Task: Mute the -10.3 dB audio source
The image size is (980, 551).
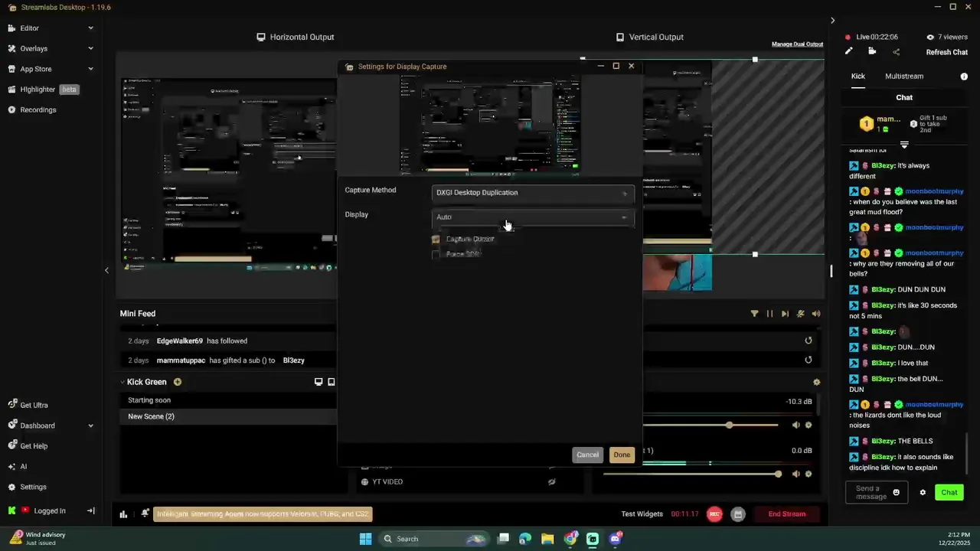Action: tap(795, 425)
